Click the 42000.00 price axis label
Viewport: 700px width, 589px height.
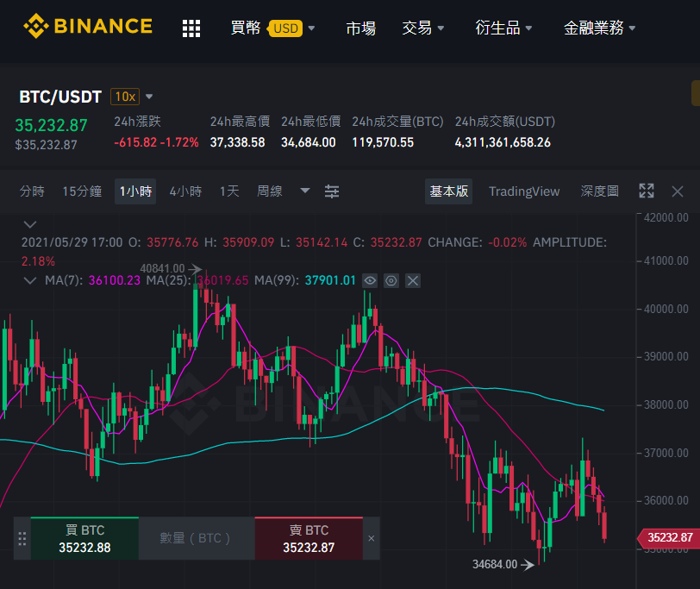pyautogui.click(x=666, y=217)
